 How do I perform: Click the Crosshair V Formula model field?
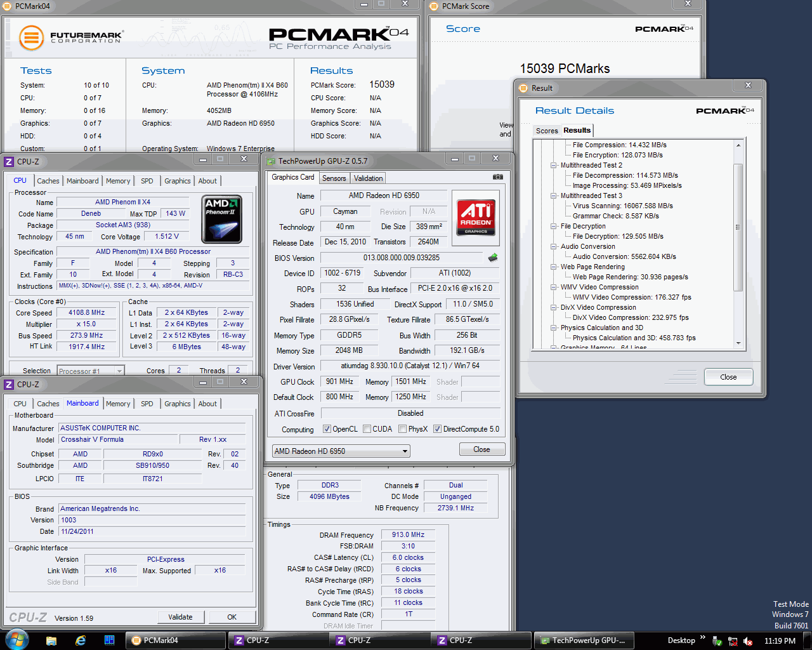(x=118, y=439)
